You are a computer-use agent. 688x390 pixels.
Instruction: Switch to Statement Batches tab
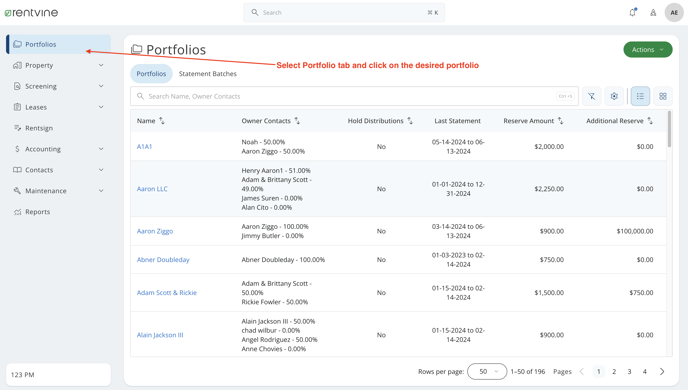[208, 74]
